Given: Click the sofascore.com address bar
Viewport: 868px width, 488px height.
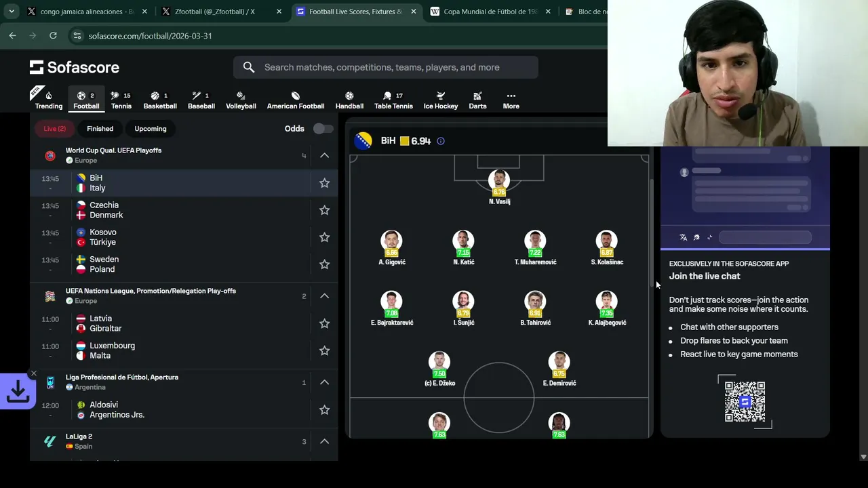Looking at the screenshot, I should tap(339, 35).
